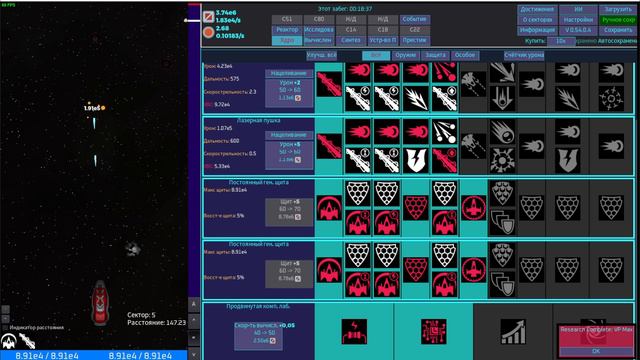Select gray explosion burst icon in Лазерная пушка row
The width and height of the screenshot is (640, 360).
502,160
